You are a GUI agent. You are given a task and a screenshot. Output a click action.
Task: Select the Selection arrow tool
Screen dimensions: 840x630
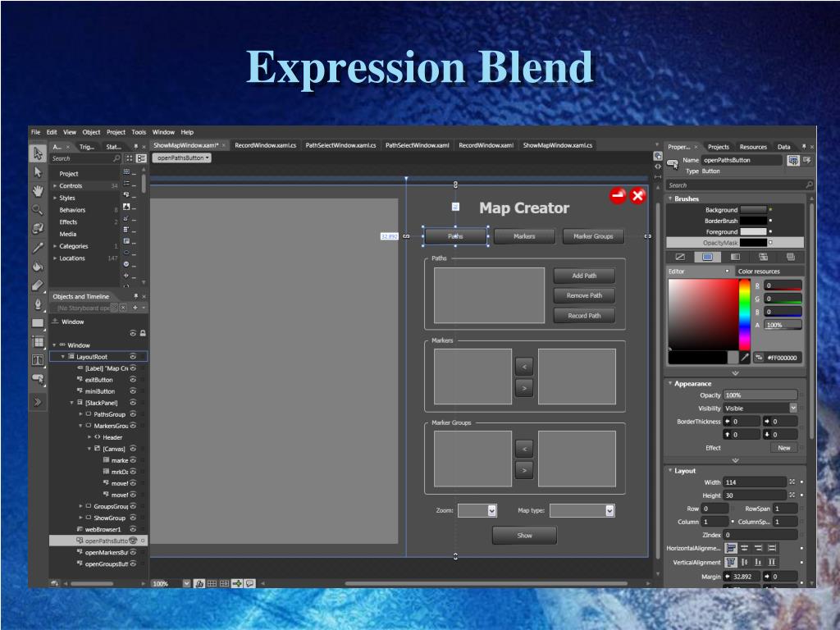pos(38,153)
